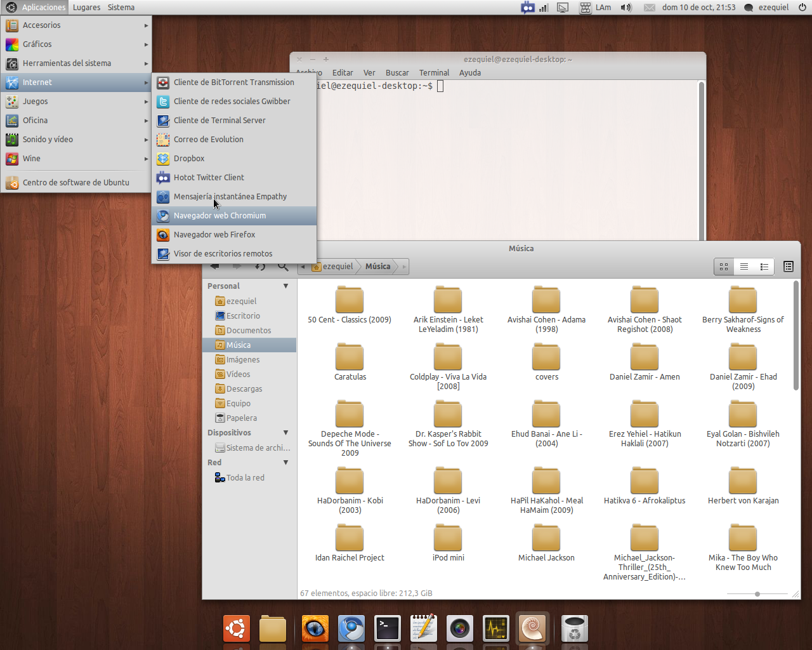Open Papelera in the sidebar
This screenshot has height=650, width=812.
click(x=249, y=418)
